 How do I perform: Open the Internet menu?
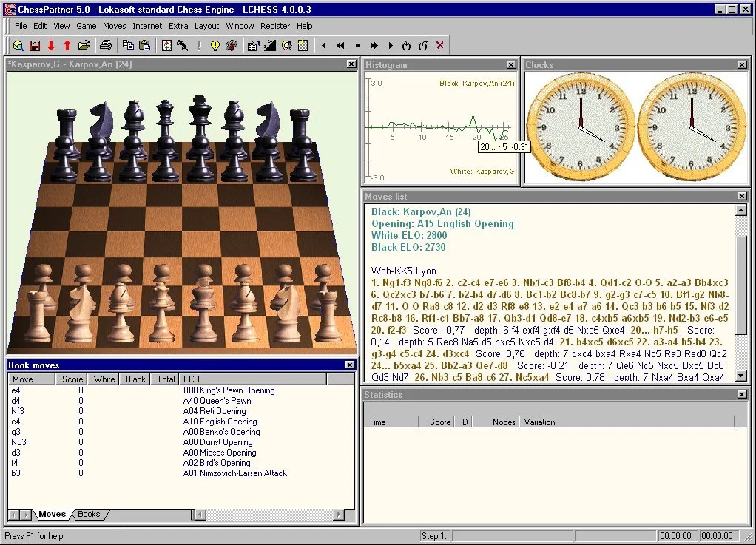coord(146,26)
